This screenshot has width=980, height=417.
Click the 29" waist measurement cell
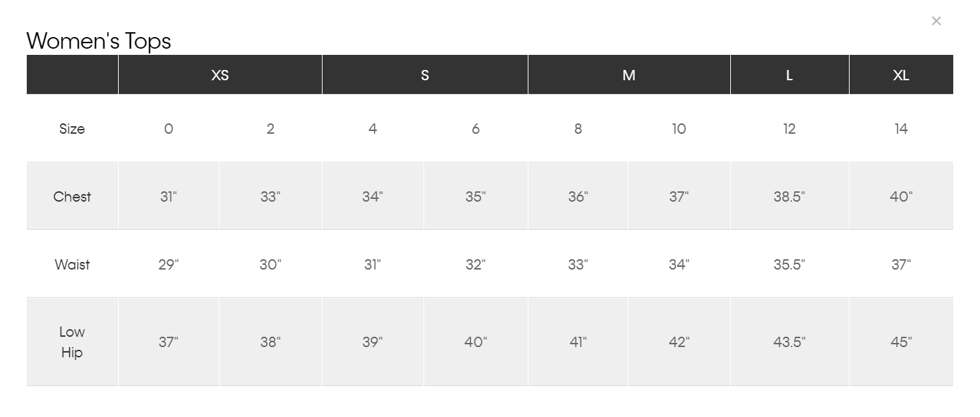pos(169,265)
